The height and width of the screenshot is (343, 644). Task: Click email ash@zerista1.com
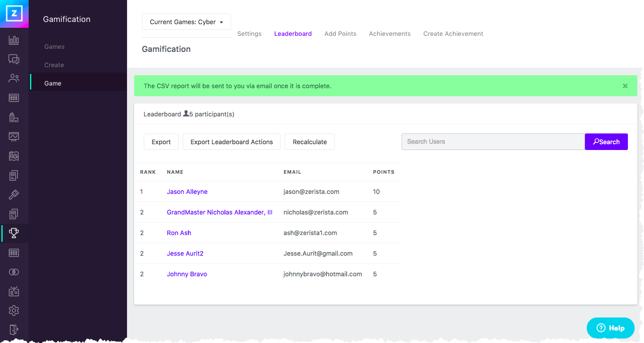[x=310, y=233]
